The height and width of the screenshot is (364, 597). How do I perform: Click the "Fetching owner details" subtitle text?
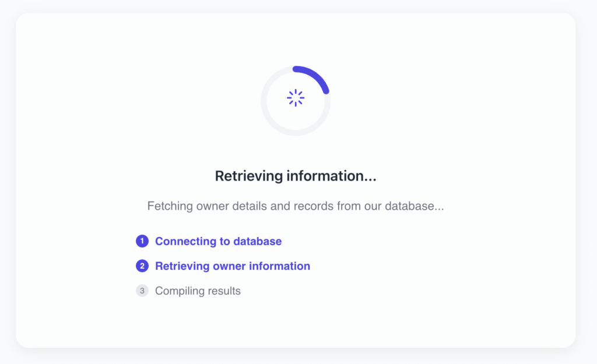(296, 206)
